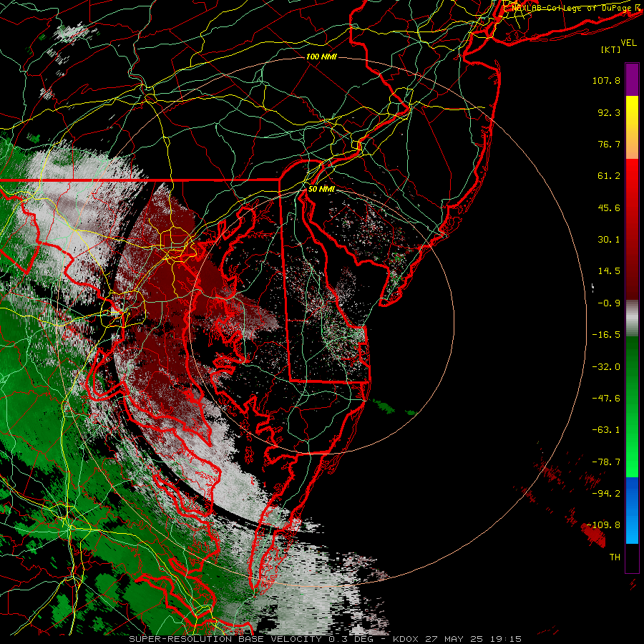Screen dimensions: 644x644
Task: Click the TH threshold label
Action: pyautogui.click(x=615, y=557)
